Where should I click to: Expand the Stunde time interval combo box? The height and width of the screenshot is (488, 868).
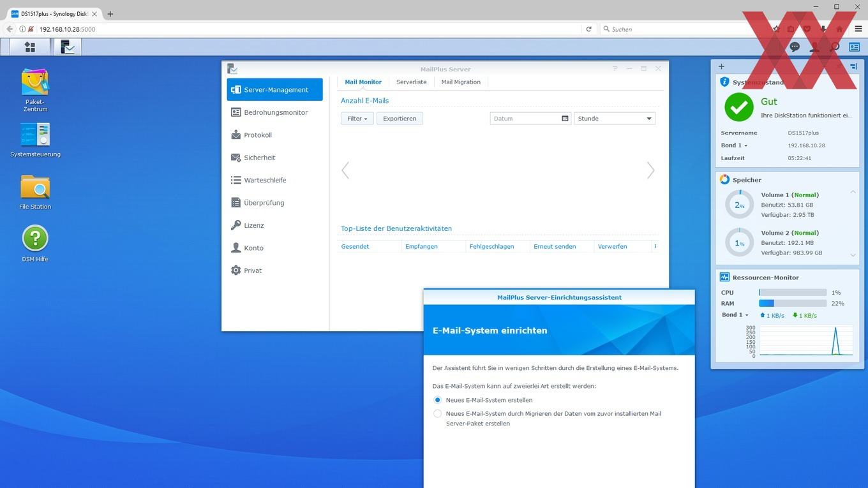point(615,119)
